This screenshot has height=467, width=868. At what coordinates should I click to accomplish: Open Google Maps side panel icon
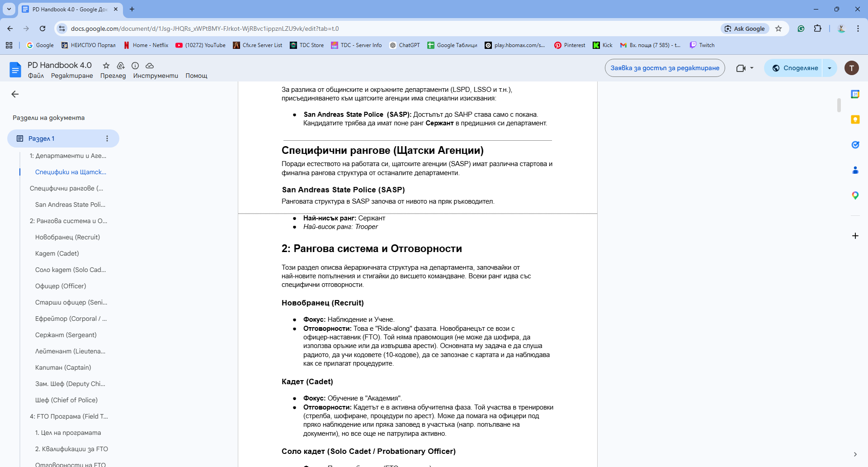(855, 195)
